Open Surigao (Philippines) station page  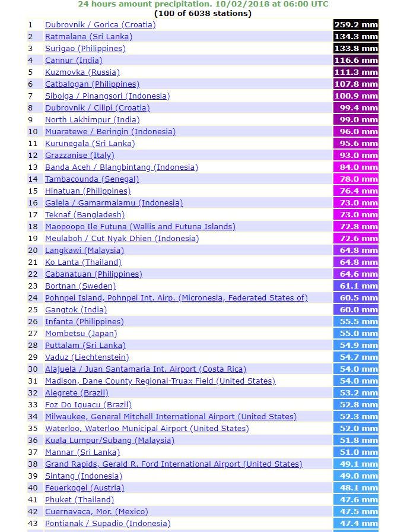point(85,49)
